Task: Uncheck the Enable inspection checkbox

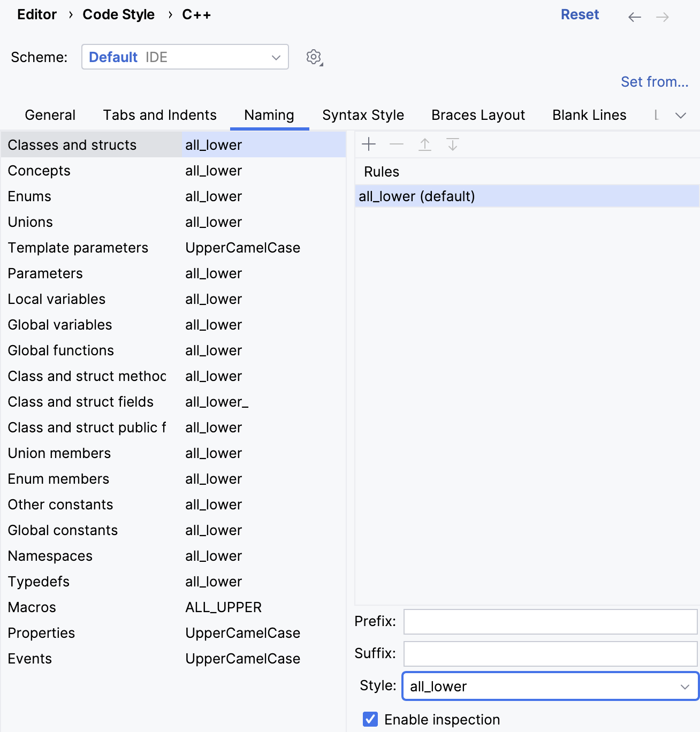Action: 370,719
